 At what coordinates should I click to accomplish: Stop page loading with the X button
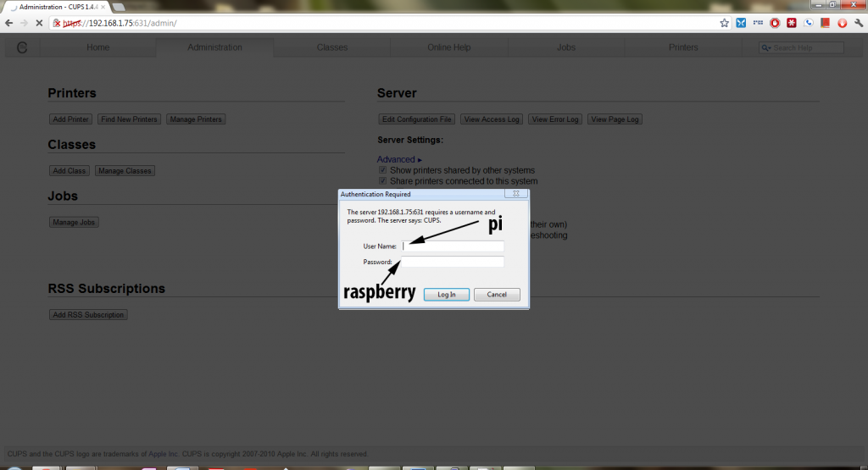point(39,23)
